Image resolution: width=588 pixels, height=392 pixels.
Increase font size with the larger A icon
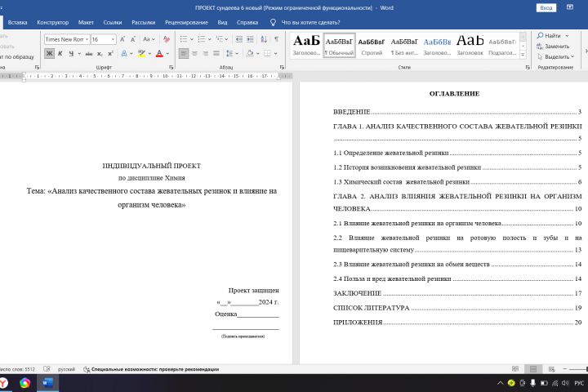tap(122, 39)
